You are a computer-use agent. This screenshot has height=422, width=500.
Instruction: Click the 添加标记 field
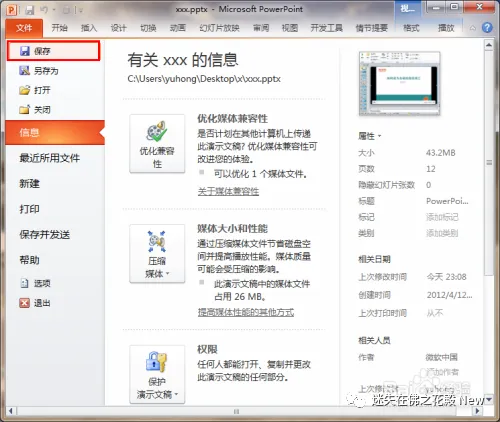442,217
